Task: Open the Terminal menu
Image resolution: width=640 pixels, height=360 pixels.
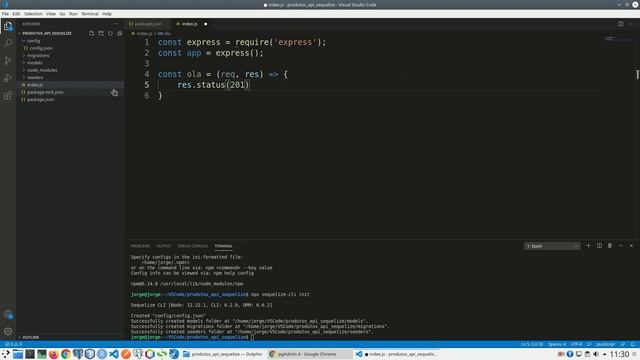Action: (x=90, y=14)
